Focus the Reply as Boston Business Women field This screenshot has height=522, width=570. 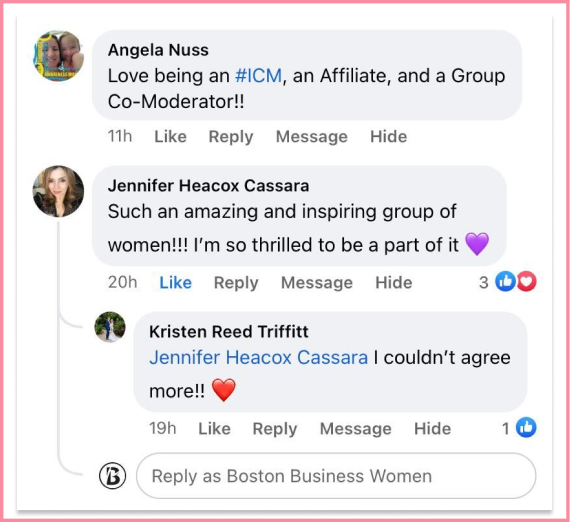point(336,476)
